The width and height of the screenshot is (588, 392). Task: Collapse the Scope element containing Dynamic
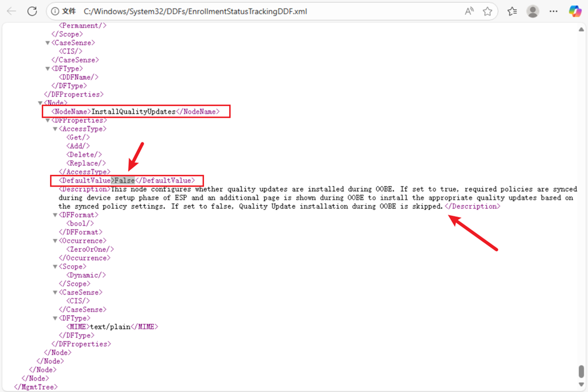click(x=55, y=267)
